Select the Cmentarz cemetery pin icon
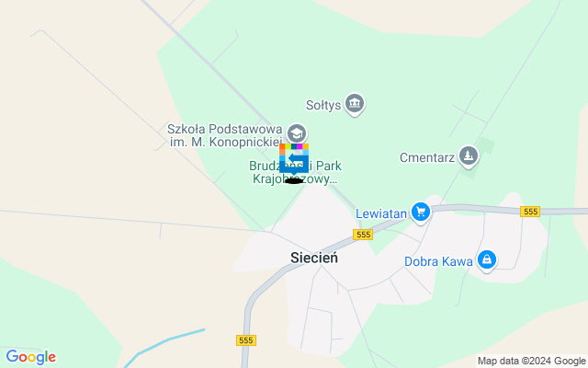Viewport: 588px width, 368px height. [x=469, y=156]
